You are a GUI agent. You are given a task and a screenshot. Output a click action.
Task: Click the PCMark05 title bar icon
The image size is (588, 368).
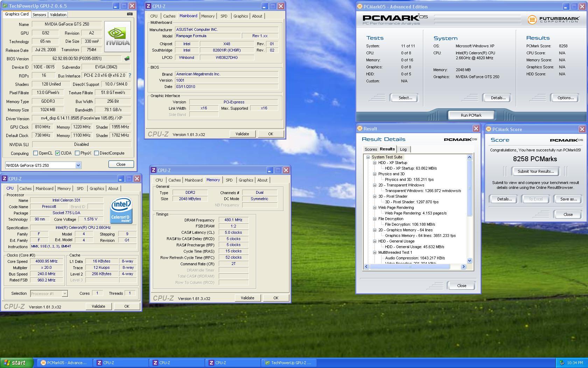pos(359,6)
